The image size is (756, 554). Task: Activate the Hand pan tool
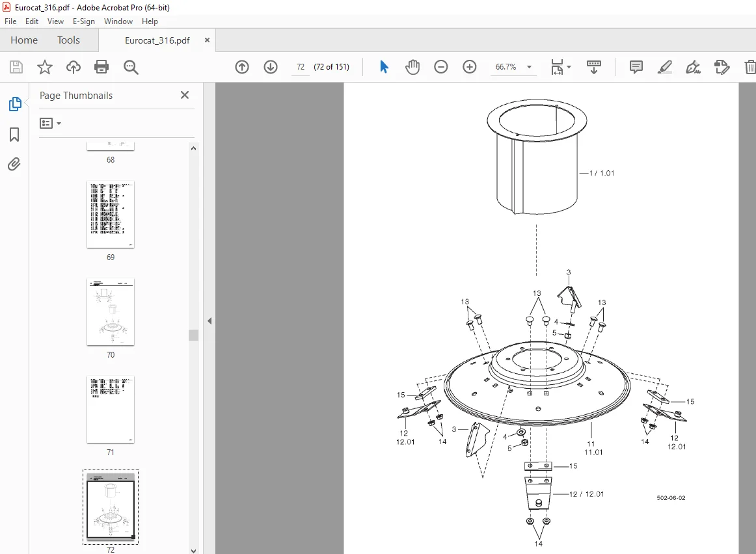pyautogui.click(x=412, y=67)
